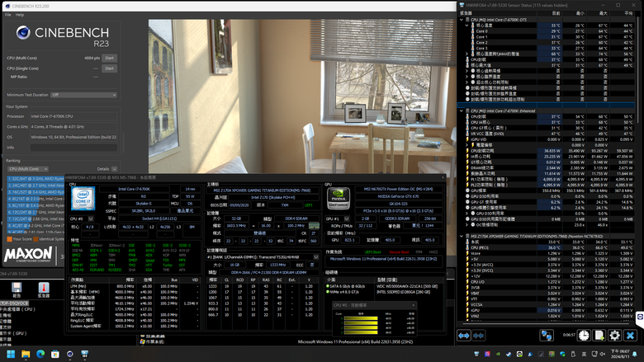This screenshot has height=362, width=644.
Task: Close the CPU #0 active clock popup
Action: [413, 305]
